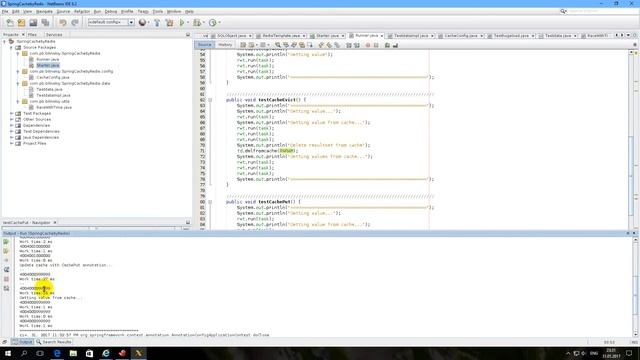Collapse the testCacheEvict method fold marker

point(210,100)
